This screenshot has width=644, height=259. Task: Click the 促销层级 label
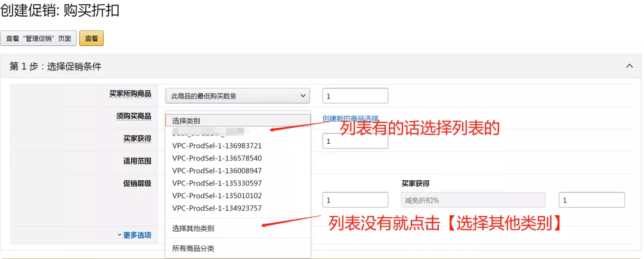[x=137, y=183]
